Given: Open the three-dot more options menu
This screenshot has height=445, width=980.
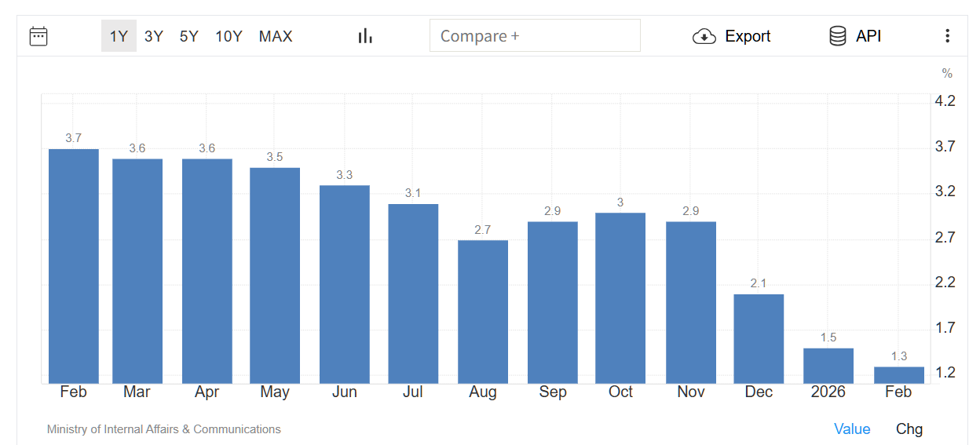Looking at the screenshot, I should (x=947, y=36).
